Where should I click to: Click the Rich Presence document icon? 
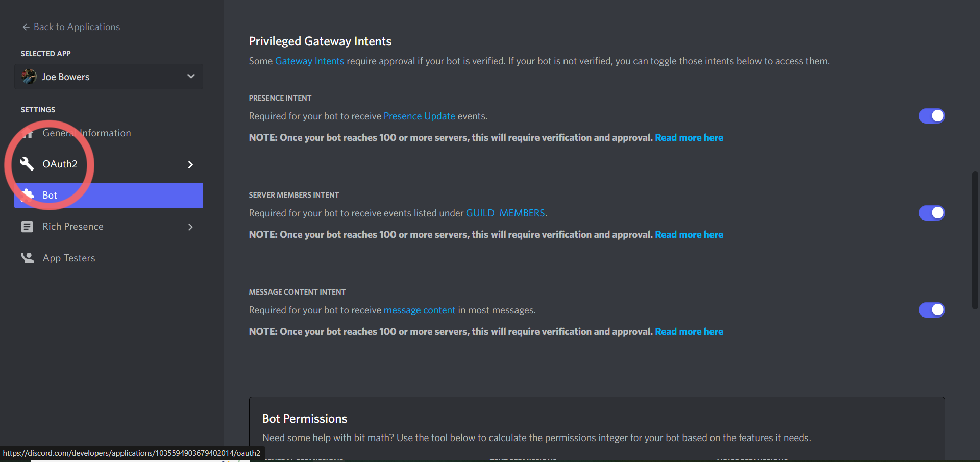click(27, 227)
